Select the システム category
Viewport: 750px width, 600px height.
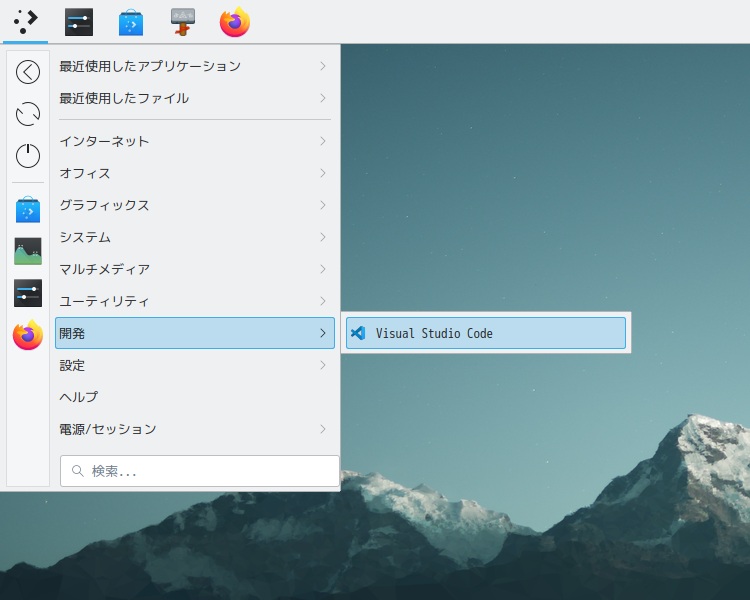point(195,237)
